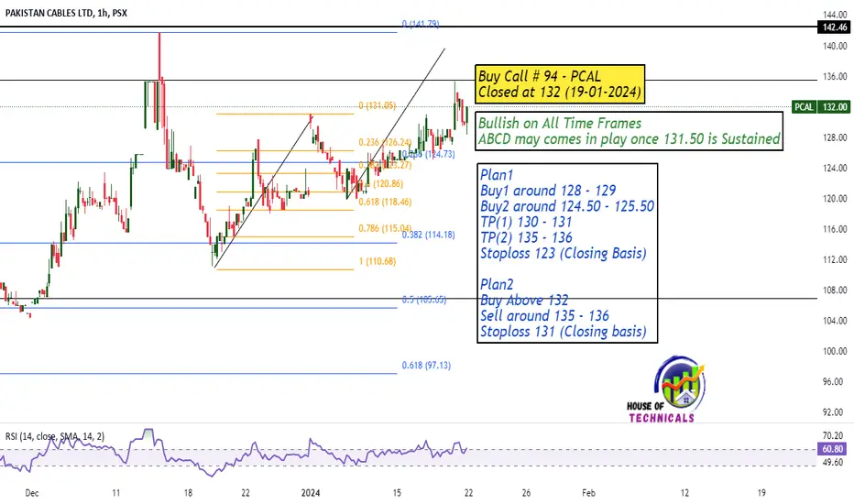Click the 100.00 price axis value

pos(835,352)
